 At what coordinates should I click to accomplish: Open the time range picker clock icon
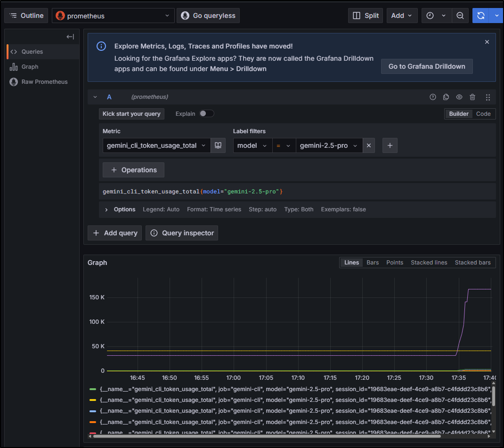(430, 16)
